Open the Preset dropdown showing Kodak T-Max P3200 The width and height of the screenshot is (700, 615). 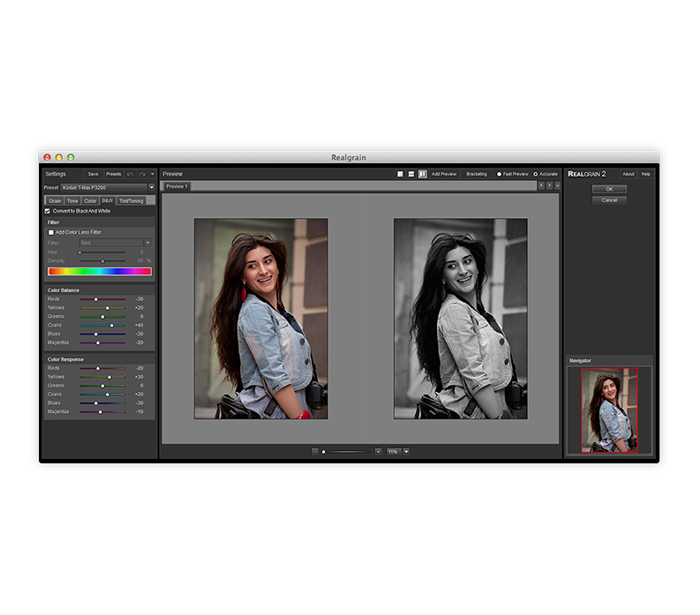coord(151,187)
